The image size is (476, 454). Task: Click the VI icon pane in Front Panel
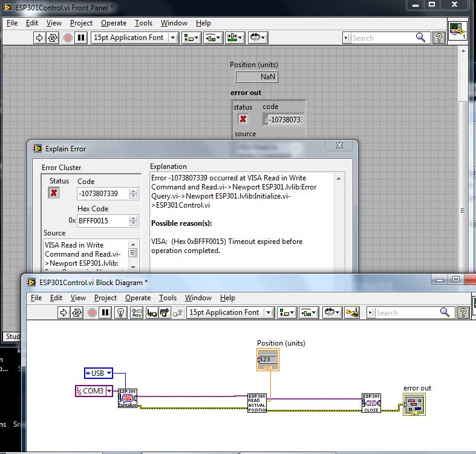coord(457,31)
